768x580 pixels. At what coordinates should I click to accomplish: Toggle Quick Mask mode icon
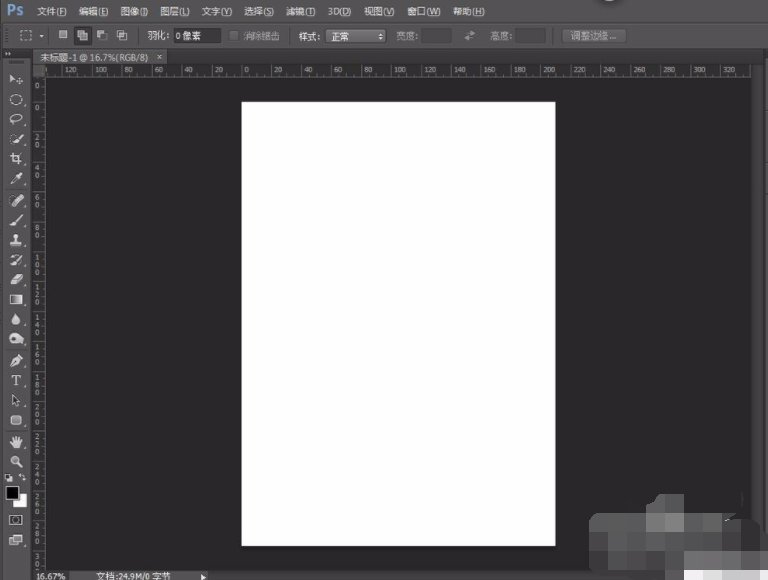click(x=16, y=520)
